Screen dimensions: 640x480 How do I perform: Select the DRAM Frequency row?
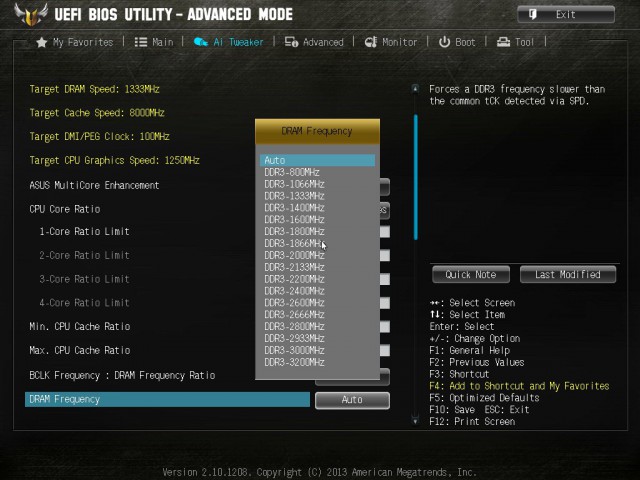[x=167, y=400]
